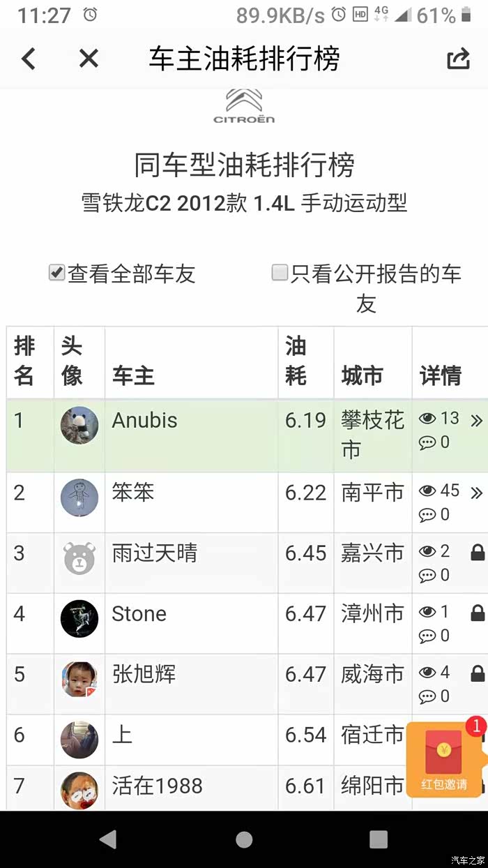Tap the eye view icon for Anubis
Screen dimensions: 488x868
427,419
